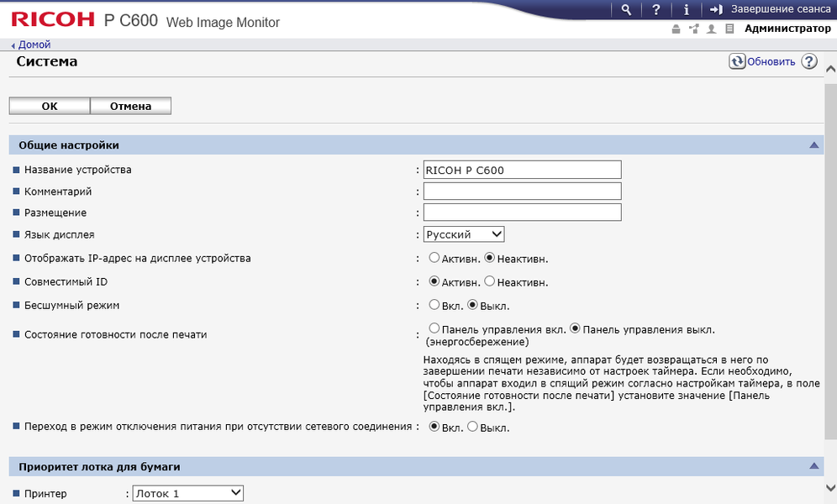Select Неактивн. for IP address display
Viewport: 837px width, 504px height.
coord(489,258)
